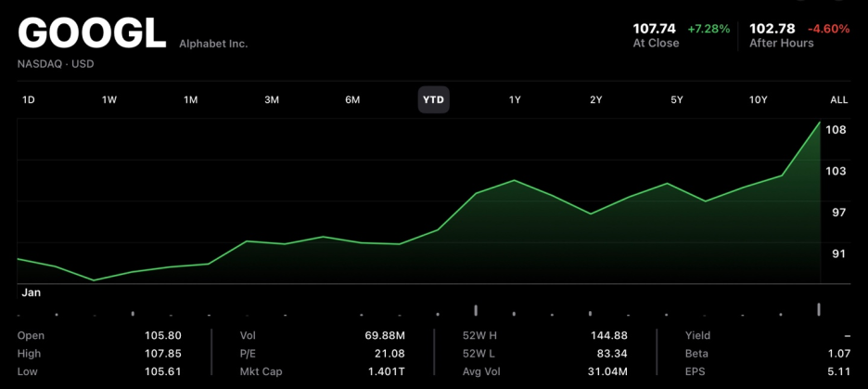Click the Beta value 1.07
Screen dimensions: 868x389
point(840,354)
